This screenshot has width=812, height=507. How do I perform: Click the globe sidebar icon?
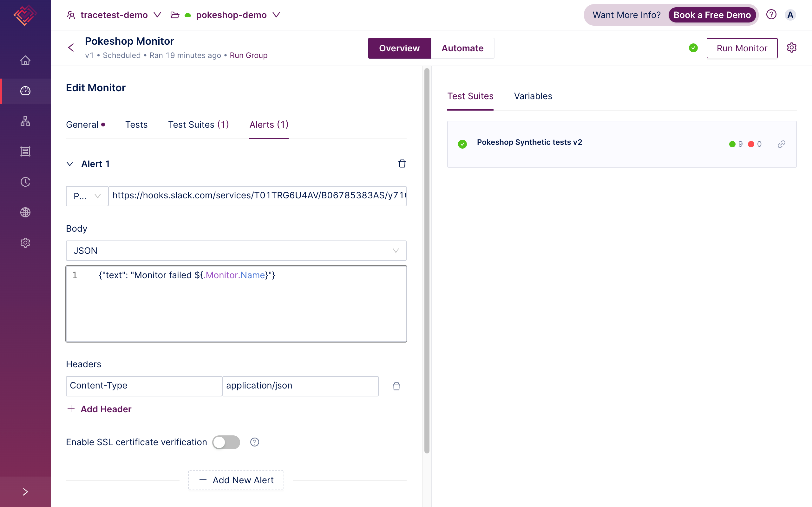coord(25,212)
